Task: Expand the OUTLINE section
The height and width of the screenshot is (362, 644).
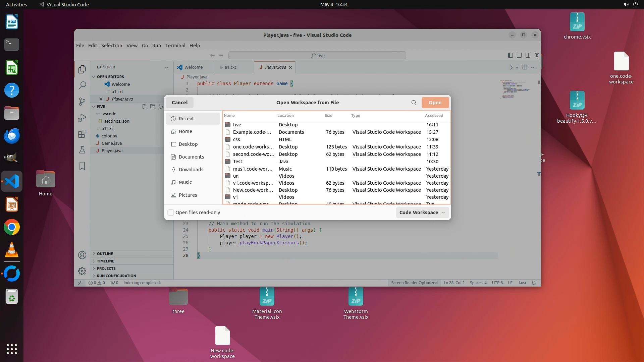Action: pyautogui.click(x=105, y=254)
